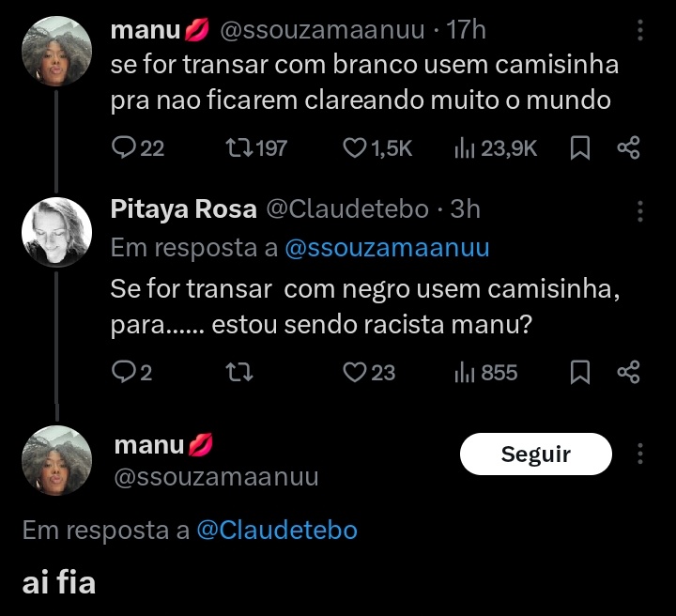The width and height of the screenshot is (676, 616).
Task: Open replies on manu's first tweet
Action: pos(137,147)
